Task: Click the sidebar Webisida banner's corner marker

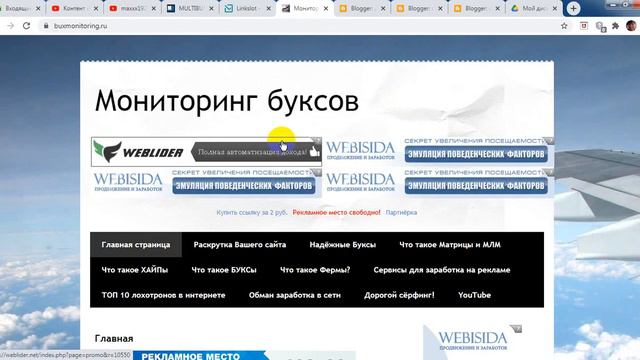Action: (517, 329)
